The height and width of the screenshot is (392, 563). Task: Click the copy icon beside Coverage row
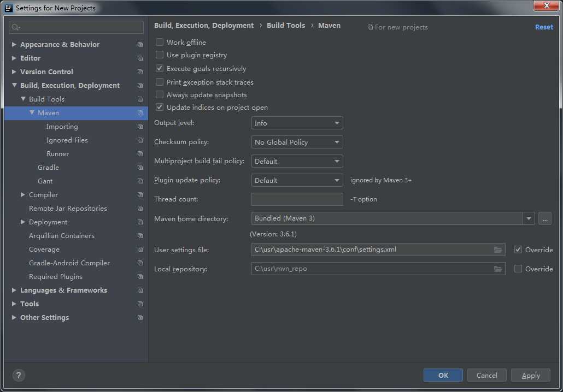[x=140, y=250]
